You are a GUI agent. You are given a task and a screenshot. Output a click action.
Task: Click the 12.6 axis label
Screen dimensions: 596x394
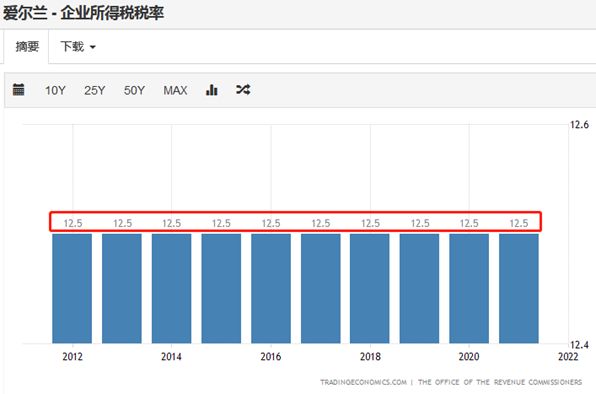coord(579,125)
